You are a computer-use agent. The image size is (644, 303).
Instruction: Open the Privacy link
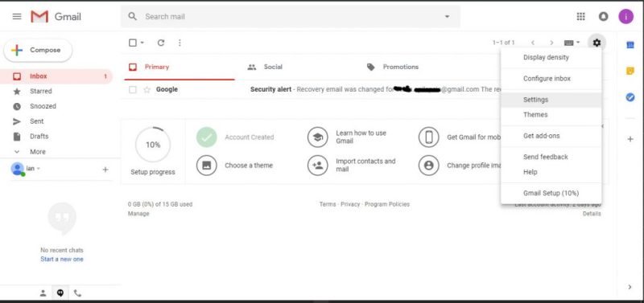pos(350,204)
